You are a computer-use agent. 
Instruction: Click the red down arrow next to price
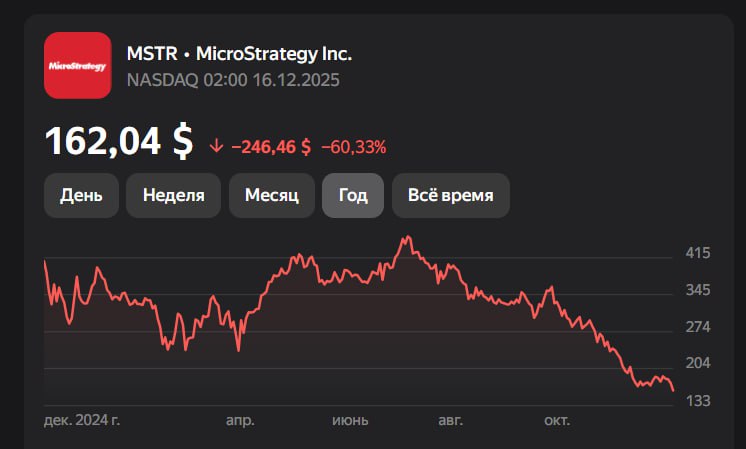[x=216, y=146]
